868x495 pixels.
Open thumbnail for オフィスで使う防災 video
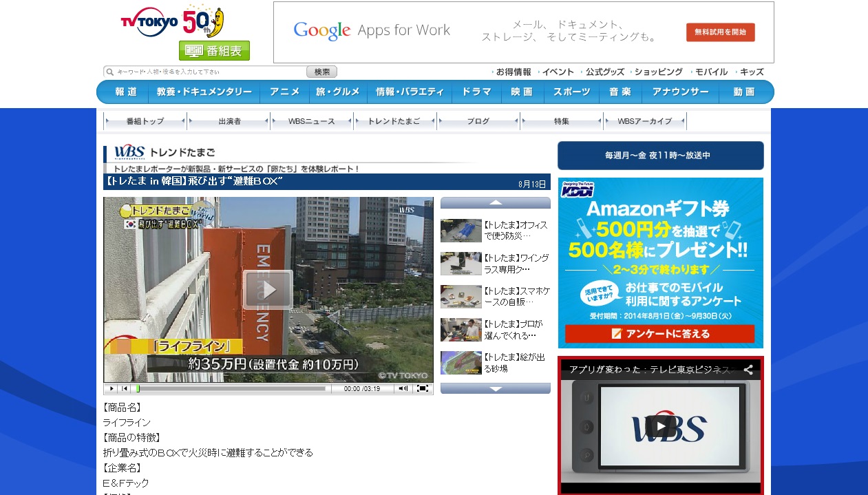pos(461,231)
